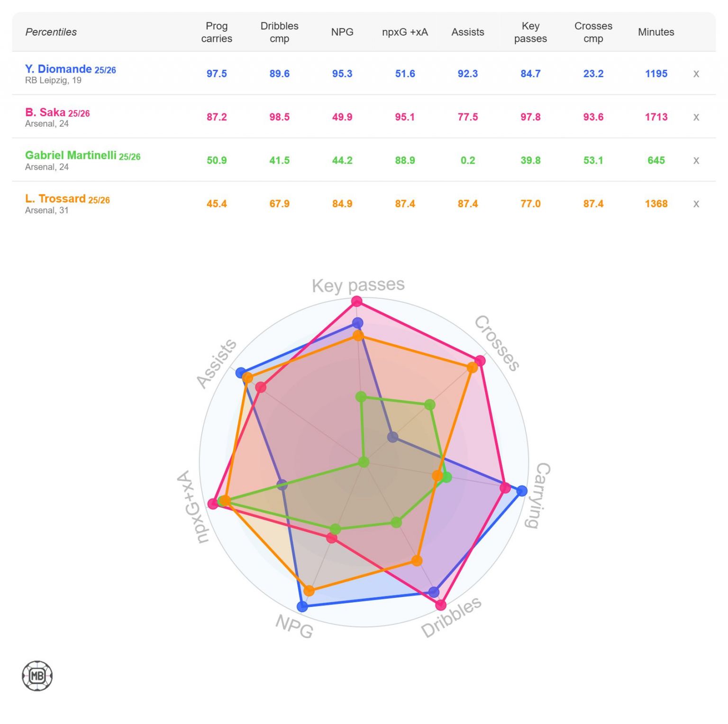Click the L. Trossard name link
Image resolution: width=728 pixels, height=724 pixels.
click(x=55, y=199)
